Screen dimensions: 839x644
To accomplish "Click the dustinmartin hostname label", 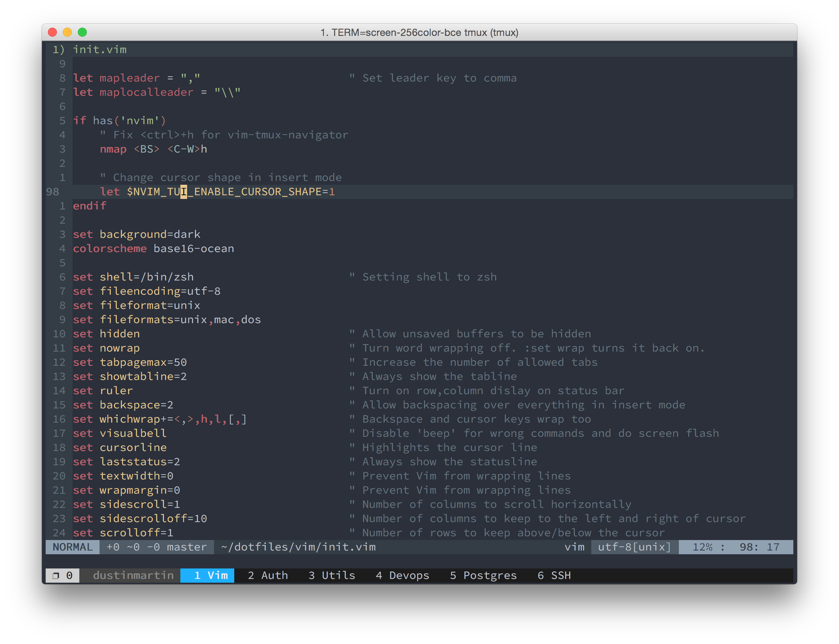I will pos(133,576).
